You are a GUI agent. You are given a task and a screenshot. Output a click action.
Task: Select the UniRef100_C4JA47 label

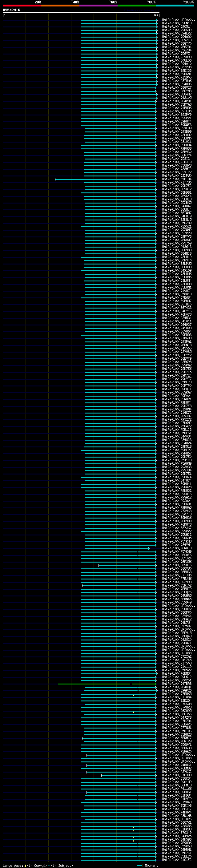pyautogui.click(x=176, y=206)
